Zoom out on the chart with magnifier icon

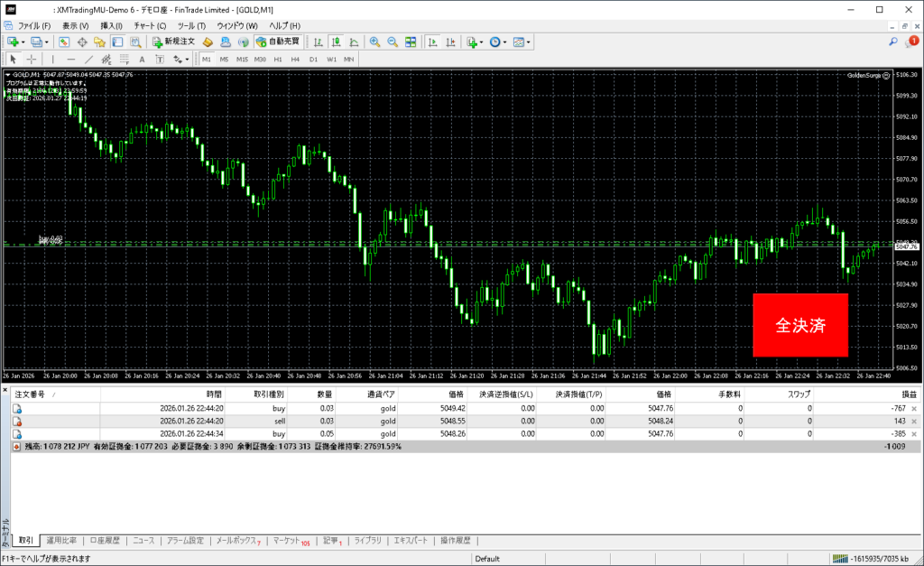point(393,42)
